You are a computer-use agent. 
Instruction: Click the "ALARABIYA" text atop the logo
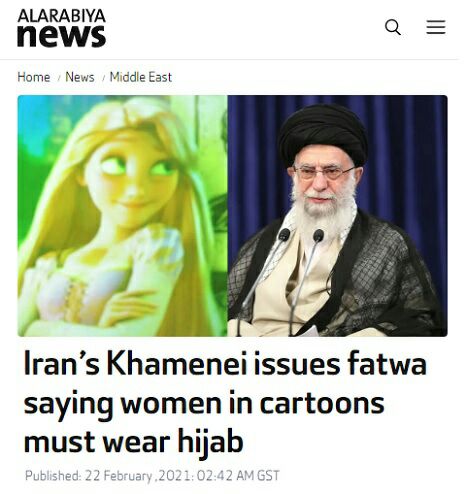[x=61, y=16]
